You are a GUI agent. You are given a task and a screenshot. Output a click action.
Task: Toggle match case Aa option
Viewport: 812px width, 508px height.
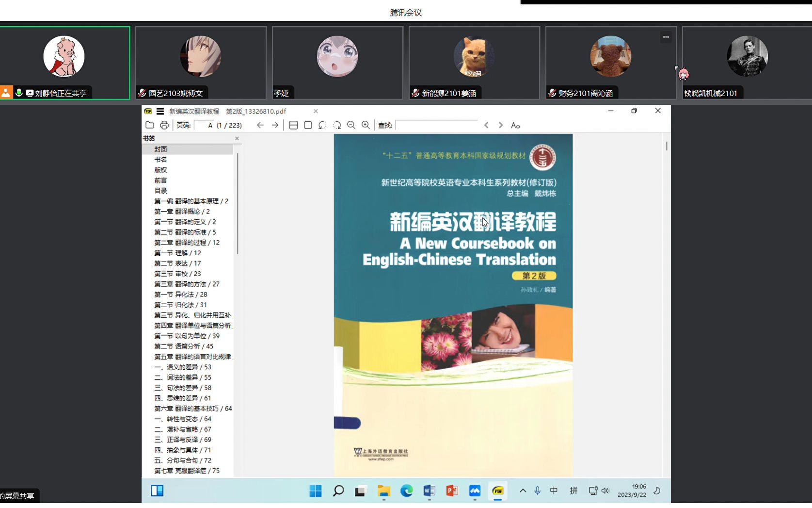click(x=515, y=125)
